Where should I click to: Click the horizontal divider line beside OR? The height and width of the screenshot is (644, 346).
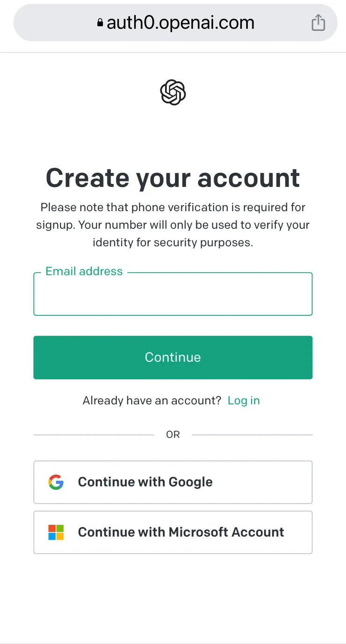(94, 435)
